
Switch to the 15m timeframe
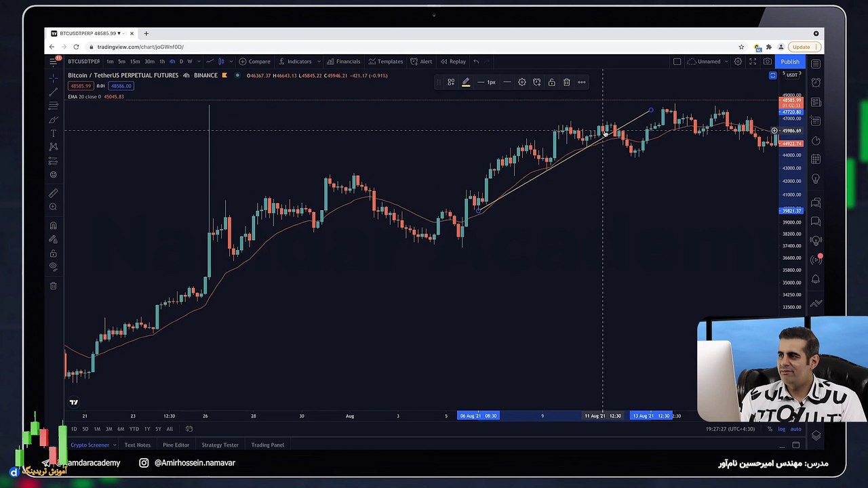point(135,62)
